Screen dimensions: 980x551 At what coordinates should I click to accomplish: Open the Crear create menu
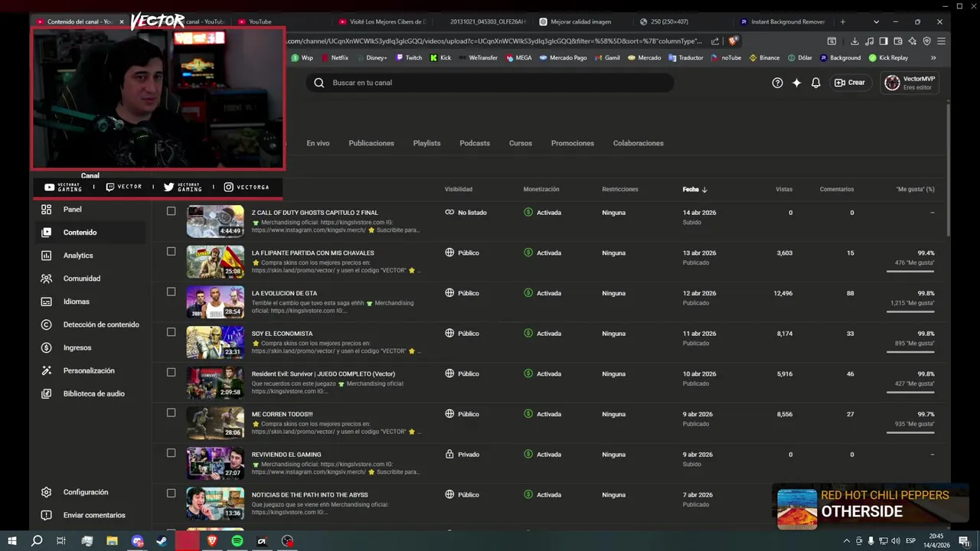850,83
